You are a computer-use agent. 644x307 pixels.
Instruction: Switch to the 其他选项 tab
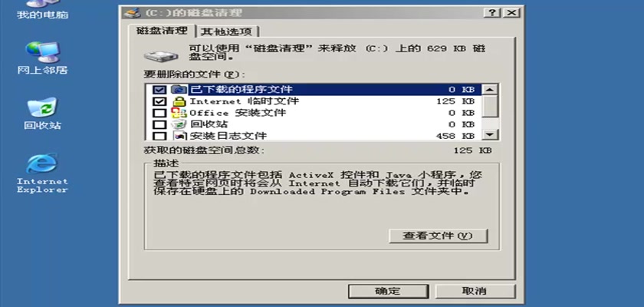coord(227,31)
